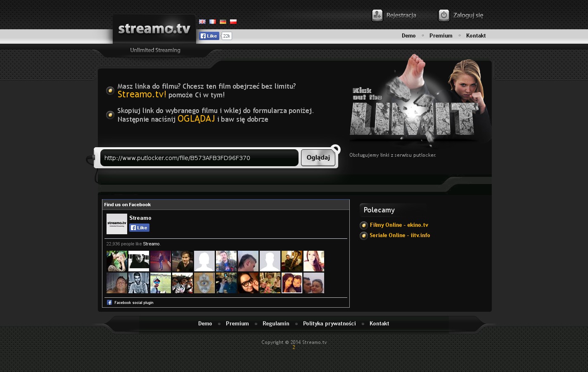Click the Rejestracia user-plus icon
Viewport: 588px width, 372px height.
[x=377, y=16]
